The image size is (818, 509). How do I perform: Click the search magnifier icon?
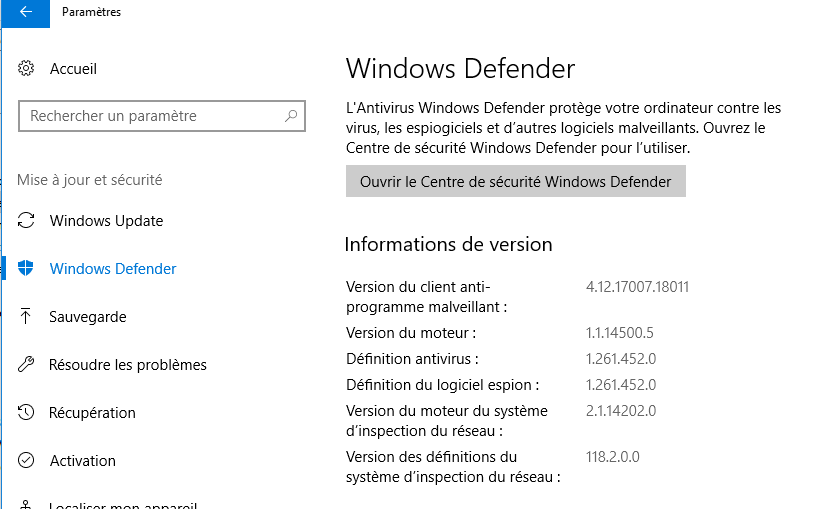[291, 116]
